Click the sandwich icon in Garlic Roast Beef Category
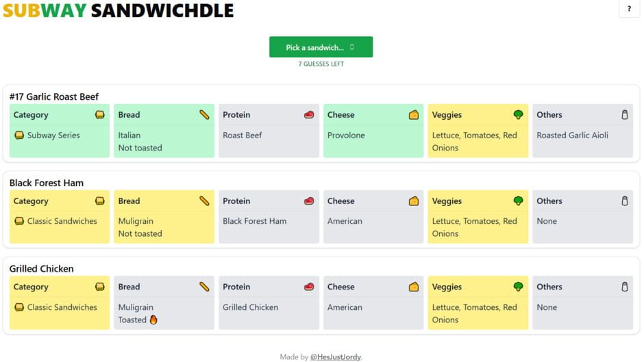The height and width of the screenshot is (362, 644). (x=100, y=115)
